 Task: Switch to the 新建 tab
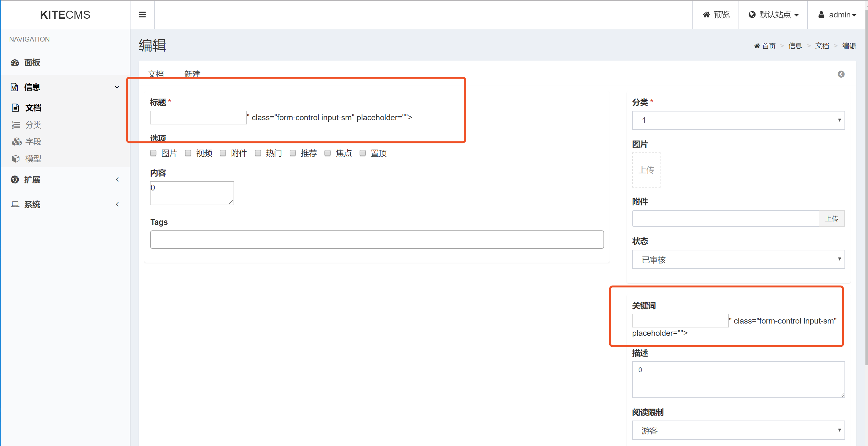coord(192,73)
